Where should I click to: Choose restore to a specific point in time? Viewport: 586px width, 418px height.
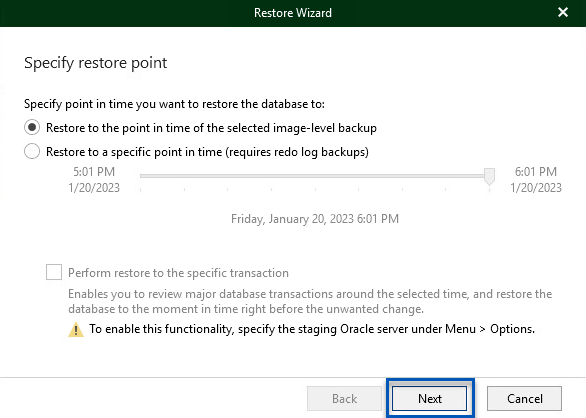pos(32,151)
